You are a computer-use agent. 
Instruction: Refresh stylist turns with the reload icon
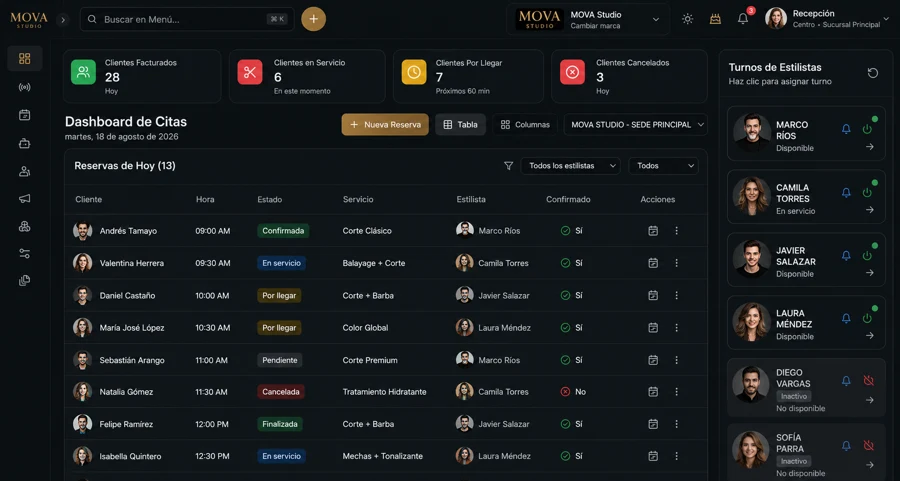pos(872,73)
